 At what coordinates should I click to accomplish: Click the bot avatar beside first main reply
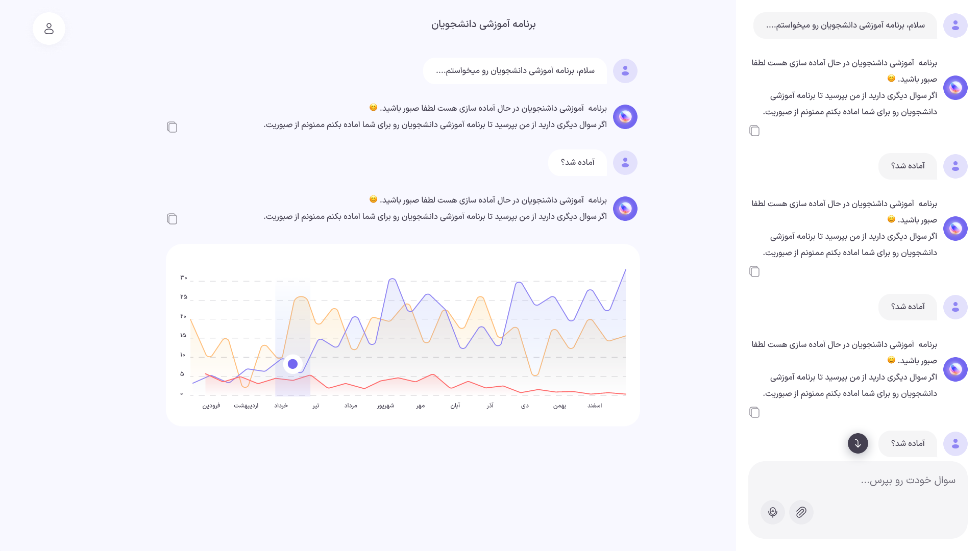point(625,117)
